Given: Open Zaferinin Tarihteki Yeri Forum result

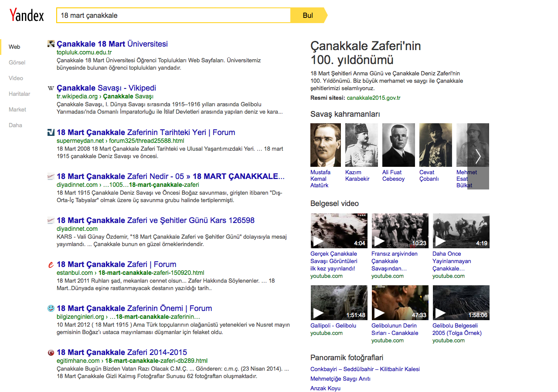Looking at the screenshot, I should pyautogui.click(x=146, y=132).
